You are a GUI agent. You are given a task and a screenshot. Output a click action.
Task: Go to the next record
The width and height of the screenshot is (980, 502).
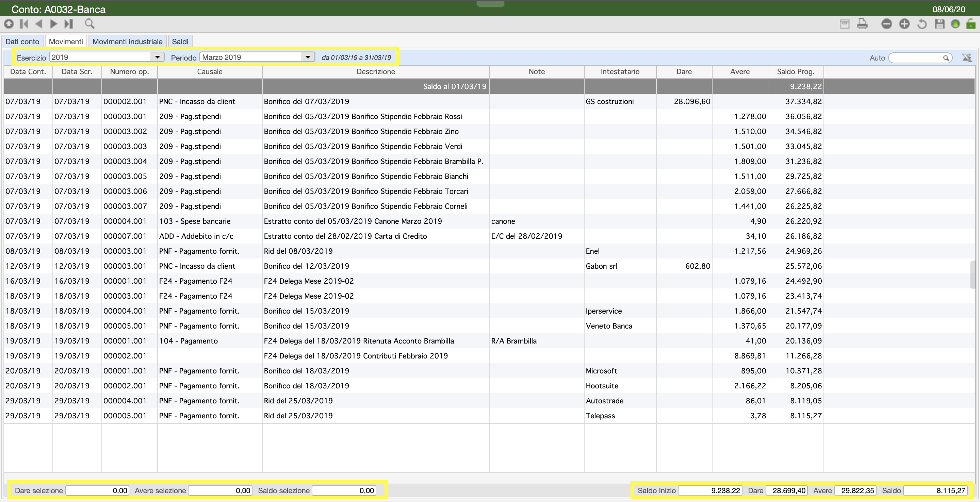[x=54, y=24]
